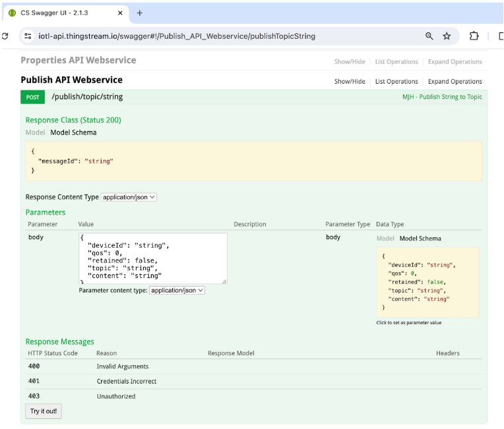Screen dimensions: 504x429
Task: Click the example schema to set parameter value
Action: tap(427, 282)
